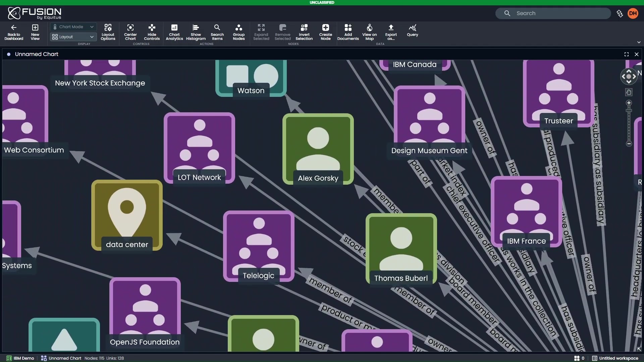This screenshot has height=362, width=644.
Task: Group selected nodes
Action: coord(239,32)
